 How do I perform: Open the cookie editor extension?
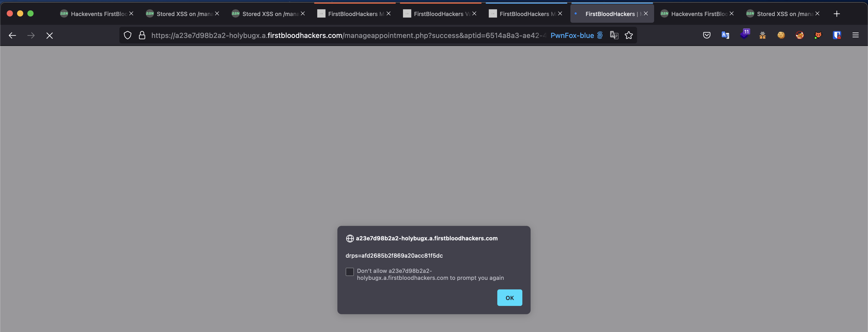point(781,35)
